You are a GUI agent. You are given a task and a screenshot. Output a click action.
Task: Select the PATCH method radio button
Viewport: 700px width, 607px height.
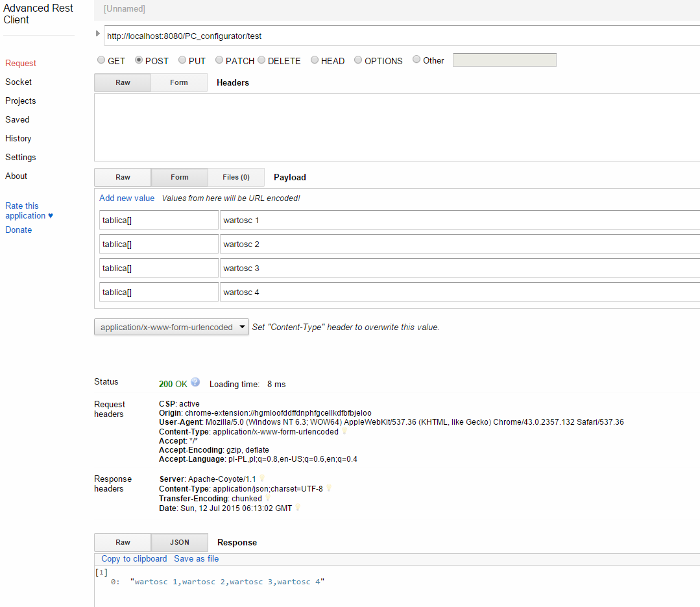tap(219, 60)
